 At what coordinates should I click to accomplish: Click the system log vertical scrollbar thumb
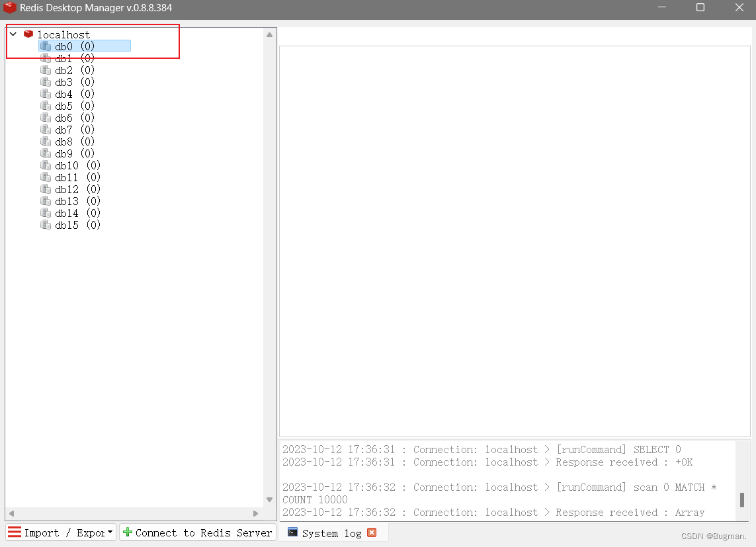[742, 500]
